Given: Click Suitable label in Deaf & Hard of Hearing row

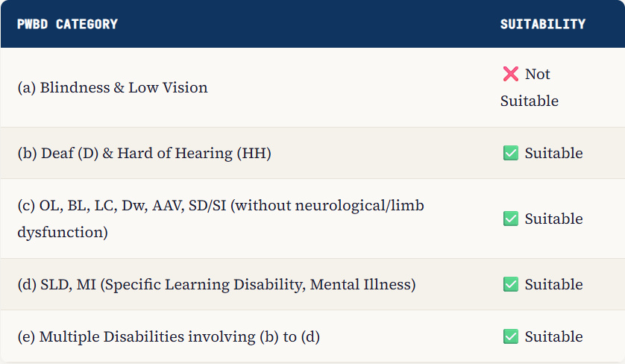Looking at the screenshot, I should (x=553, y=153).
